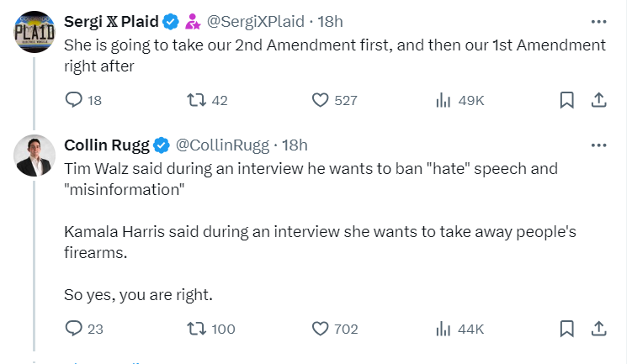Bookmark Sergi X Plaid's tweet
This screenshot has width=632, height=364.
tap(567, 100)
